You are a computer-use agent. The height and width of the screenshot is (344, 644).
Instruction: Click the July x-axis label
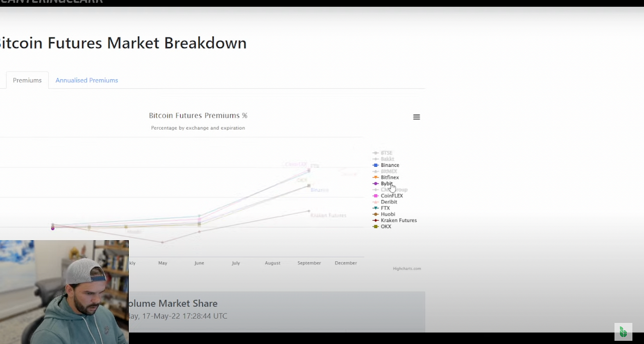(x=236, y=263)
